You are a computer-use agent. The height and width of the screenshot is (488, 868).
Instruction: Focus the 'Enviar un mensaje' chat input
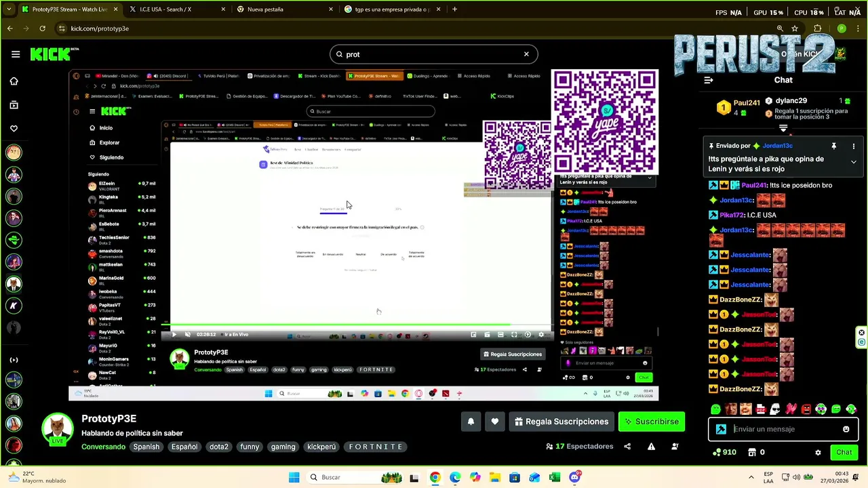(x=783, y=429)
